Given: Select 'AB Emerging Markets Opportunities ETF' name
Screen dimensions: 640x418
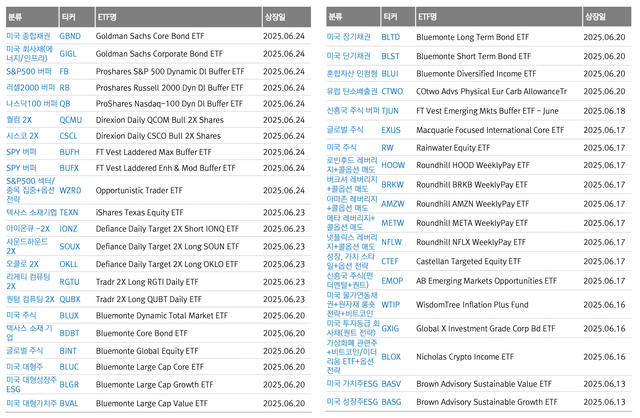Looking at the screenshot, I should (x=487, y=281).
